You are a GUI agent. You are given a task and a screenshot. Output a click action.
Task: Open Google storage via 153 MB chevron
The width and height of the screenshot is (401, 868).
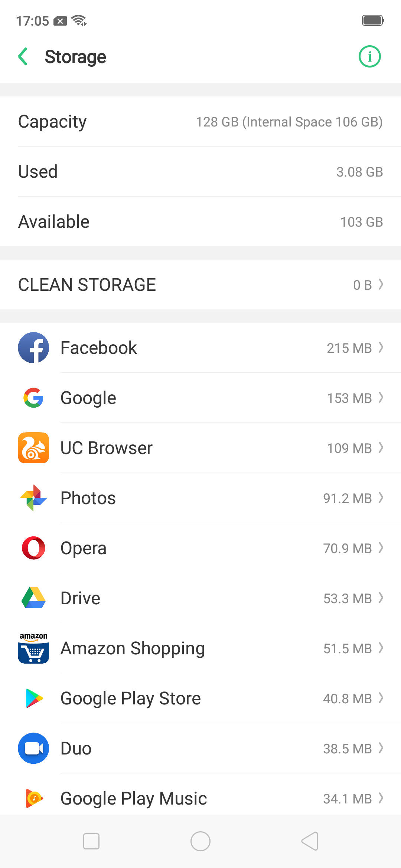pyautogui.click(x=381, y=398)
